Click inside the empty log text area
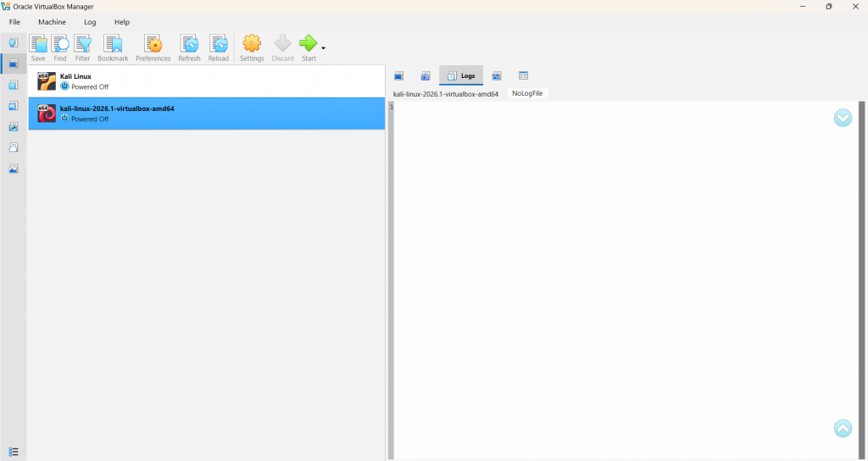 click(x=626, y=280)
